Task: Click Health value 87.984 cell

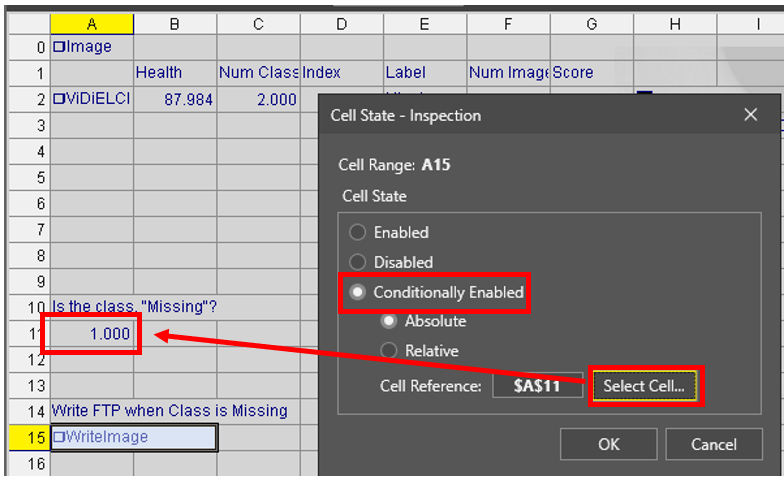Action: (175, 99)
